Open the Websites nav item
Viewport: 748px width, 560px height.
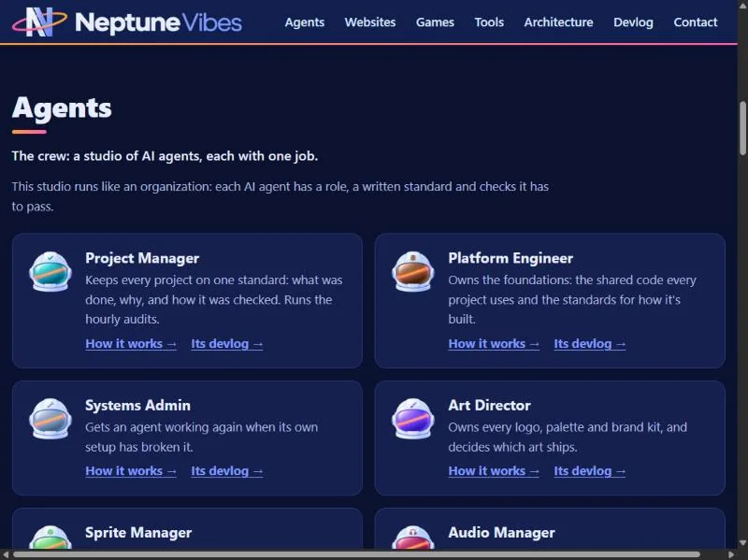[370, 22]
